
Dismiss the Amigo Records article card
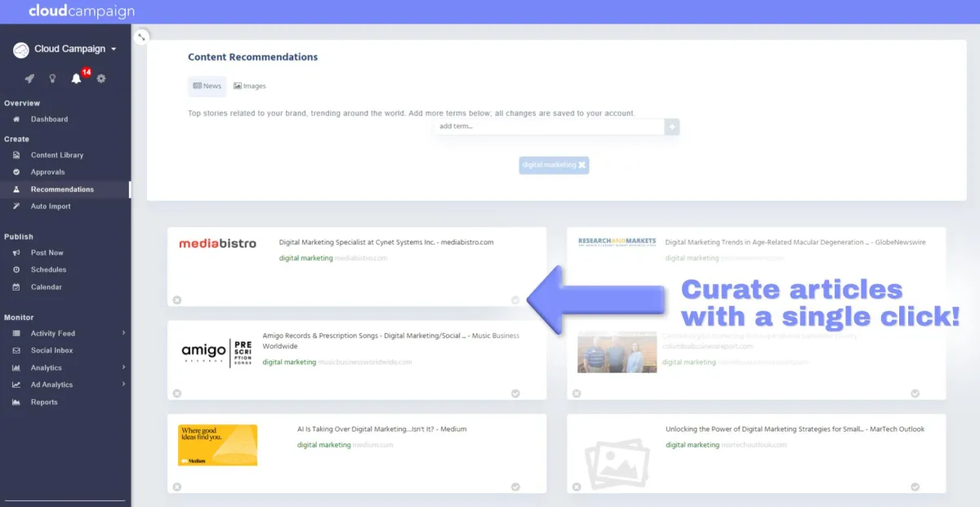[x=177, y=394]
